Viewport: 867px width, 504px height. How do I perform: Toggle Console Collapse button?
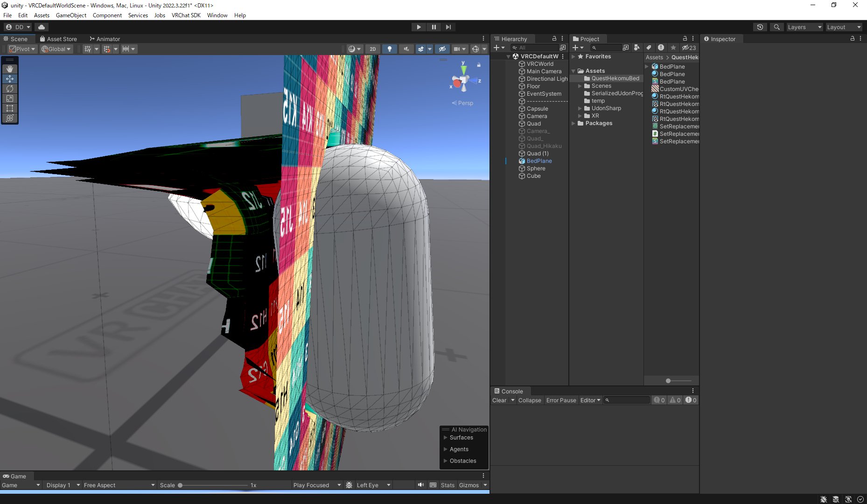pos(530,400)
